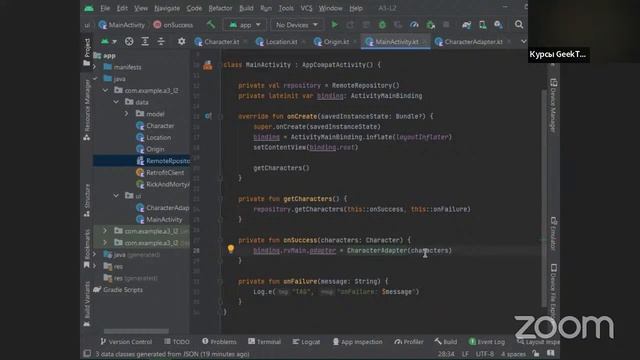The height and width of the screenshot is (360, 640).
Task: Open the VCS menu
Action: tap(307, 8)
